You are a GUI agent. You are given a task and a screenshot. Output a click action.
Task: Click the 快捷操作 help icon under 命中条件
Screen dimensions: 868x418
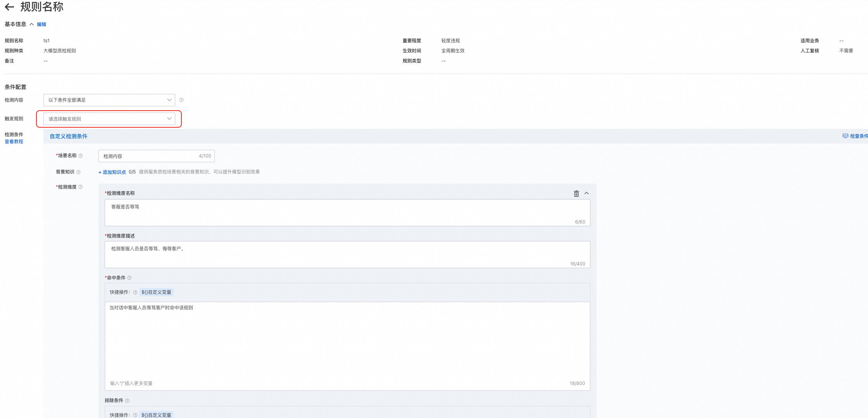click(x=135, y=293)
